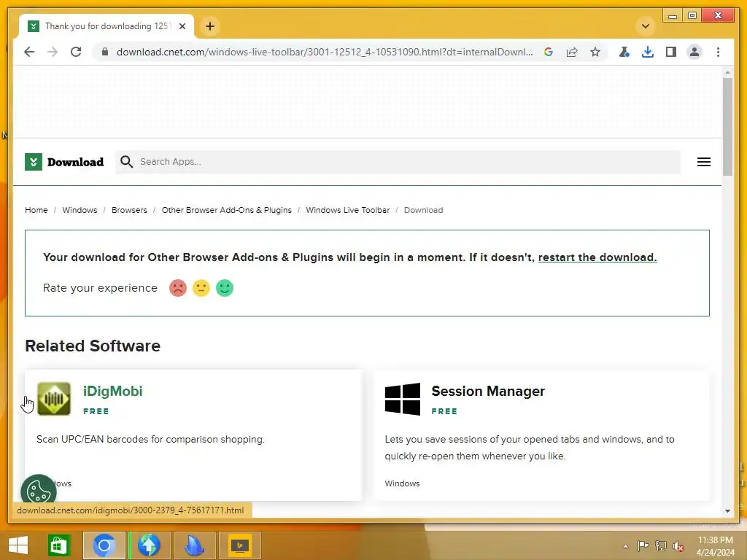Click the scrollbar down arrow
Viewport: 747px width, 560px height.
coord(727,511)
